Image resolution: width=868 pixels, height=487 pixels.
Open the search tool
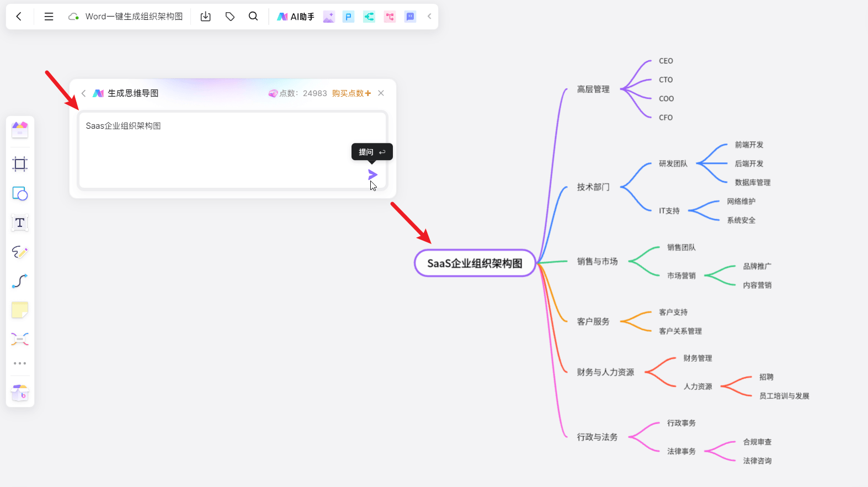click(x=253, y=17)
